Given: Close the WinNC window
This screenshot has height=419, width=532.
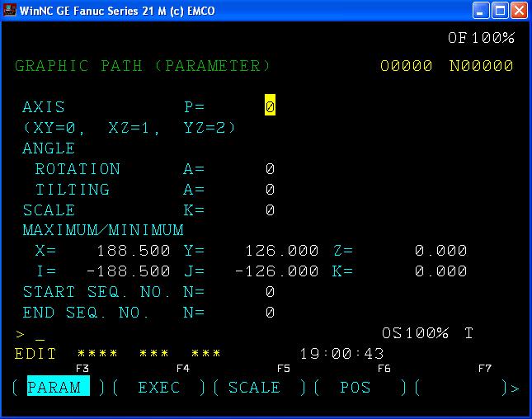Looking at the screenshot, I should tap(519, 11).
